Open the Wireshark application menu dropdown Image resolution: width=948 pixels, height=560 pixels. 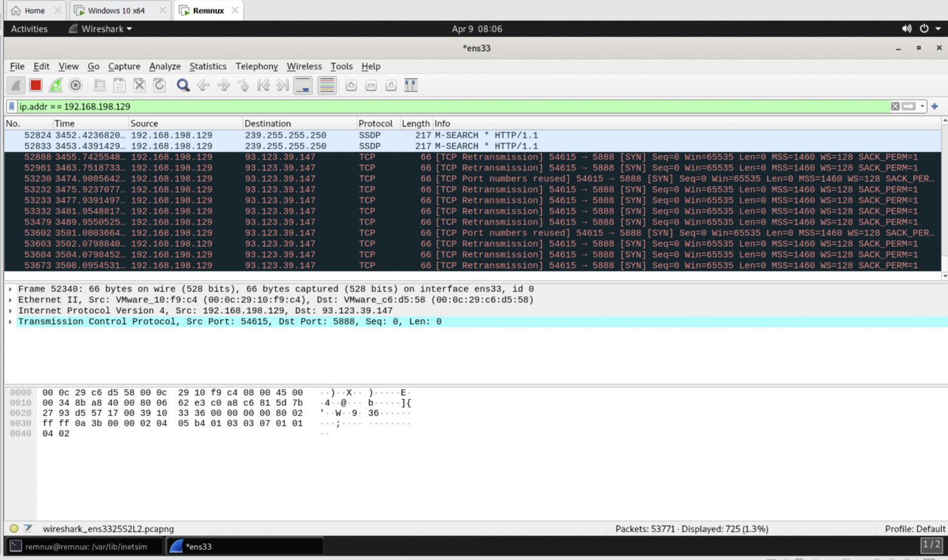click(100, 29)
